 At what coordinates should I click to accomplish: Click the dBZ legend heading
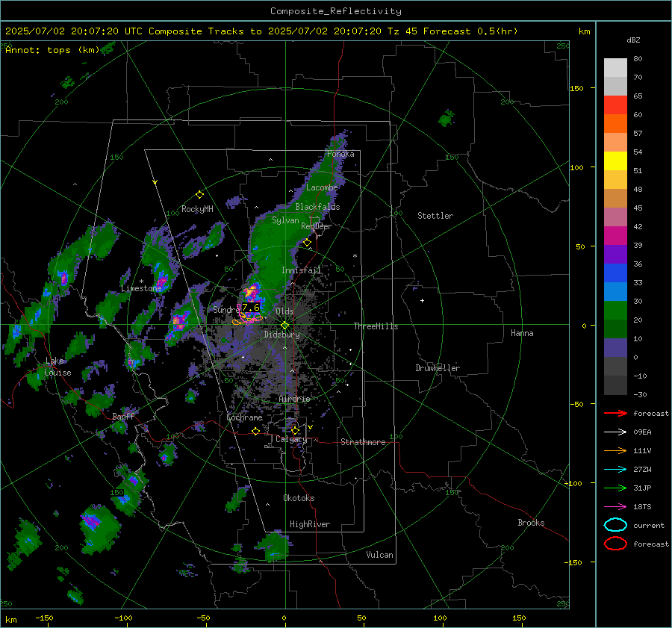pos(633,40)
